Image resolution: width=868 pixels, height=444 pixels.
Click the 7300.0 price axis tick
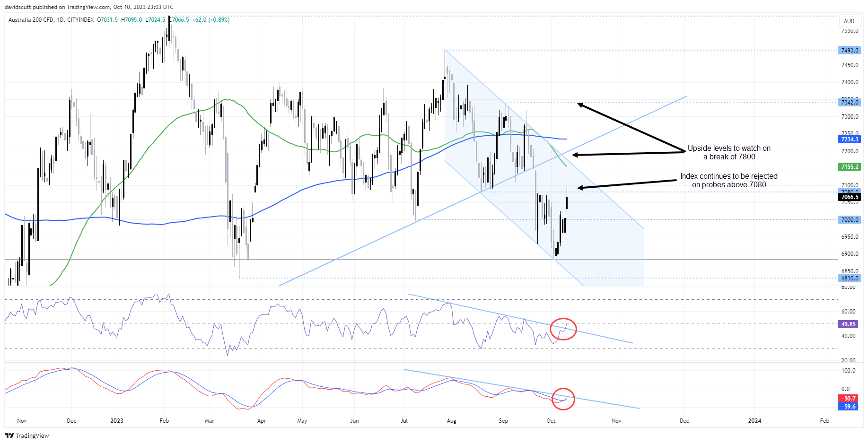[x=850, y=117]
